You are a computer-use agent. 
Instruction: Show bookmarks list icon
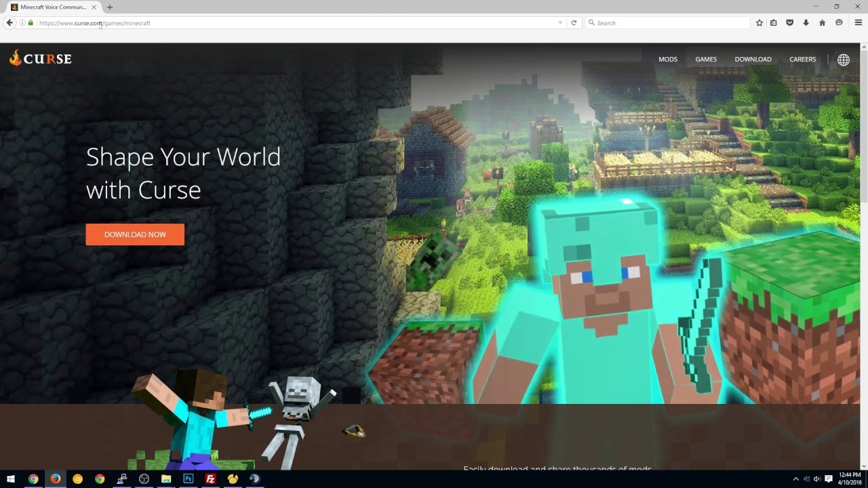(x=774, y=22)
